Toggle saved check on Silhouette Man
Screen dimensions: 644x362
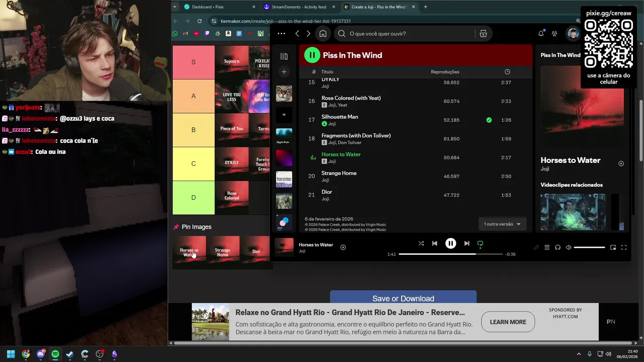(x=489, y=120)
